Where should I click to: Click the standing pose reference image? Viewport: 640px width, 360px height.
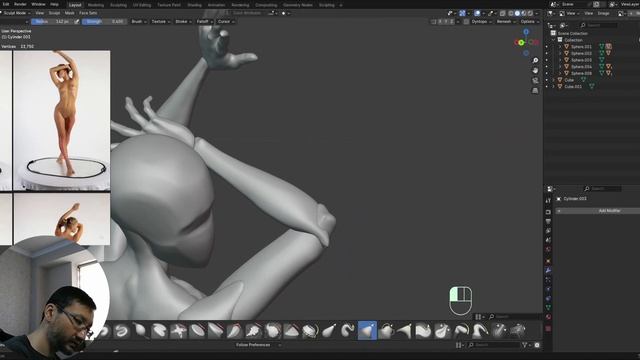point(62,120)
